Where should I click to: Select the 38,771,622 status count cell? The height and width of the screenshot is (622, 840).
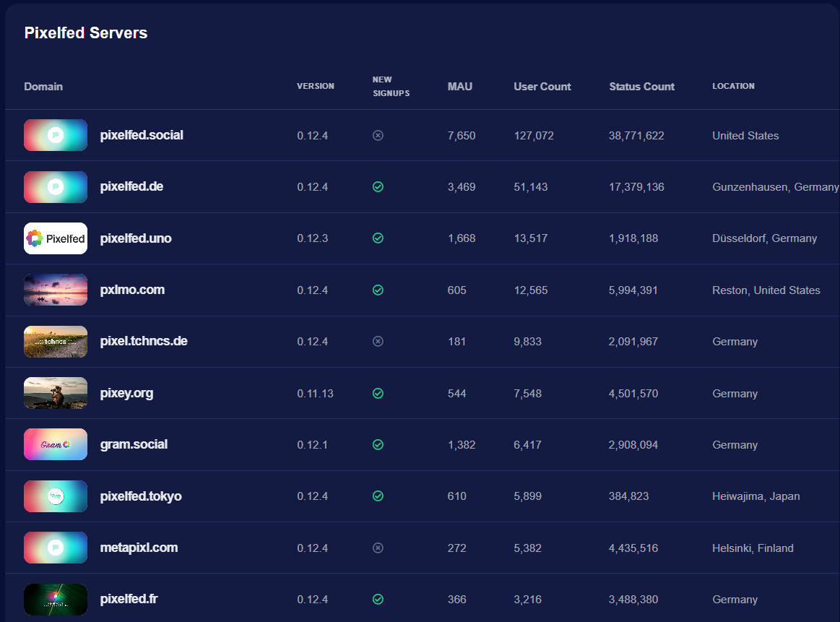pos(636,136)
